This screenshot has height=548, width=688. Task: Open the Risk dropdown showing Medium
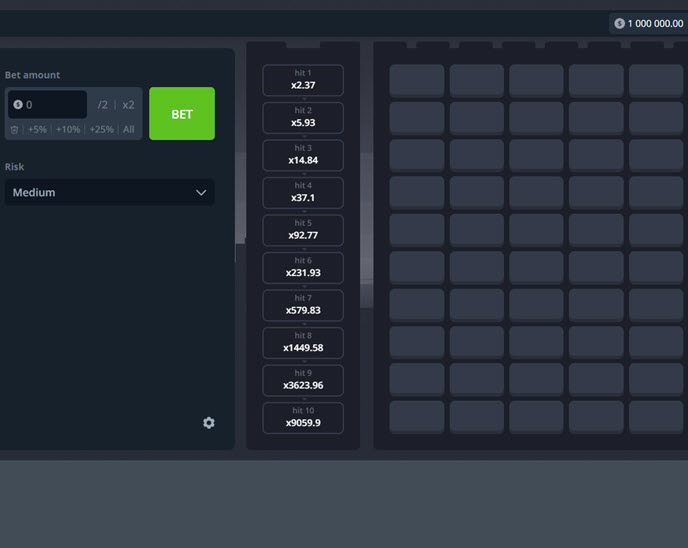coord(109,192)
